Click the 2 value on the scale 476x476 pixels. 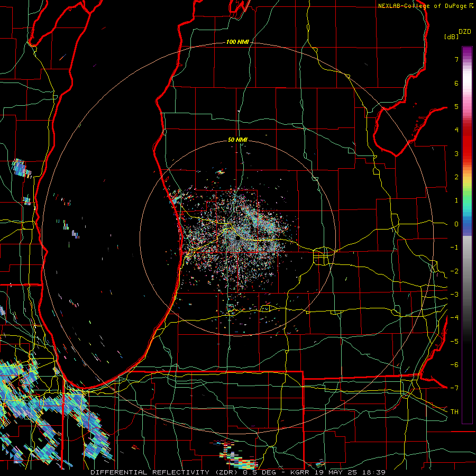[x=456, y=177]
